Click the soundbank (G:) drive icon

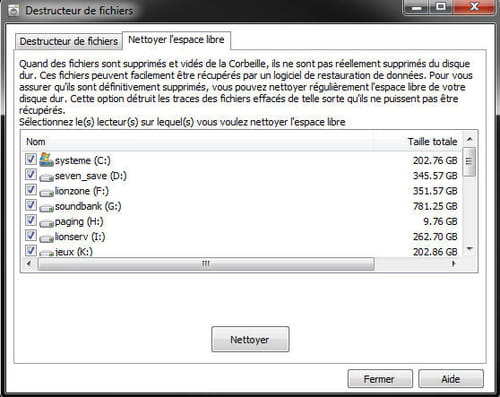[46, 208]
